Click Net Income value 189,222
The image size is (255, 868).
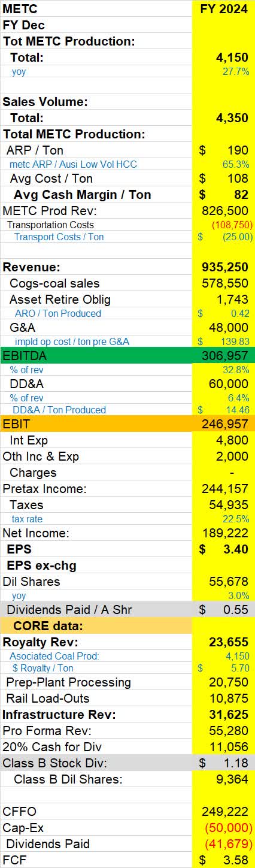pos(224,533)
